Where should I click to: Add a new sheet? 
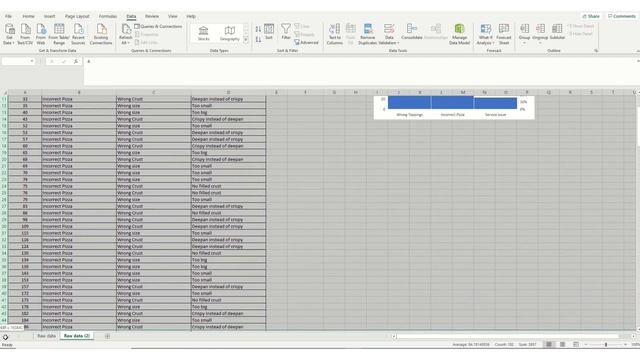click(x=107, y=336)
